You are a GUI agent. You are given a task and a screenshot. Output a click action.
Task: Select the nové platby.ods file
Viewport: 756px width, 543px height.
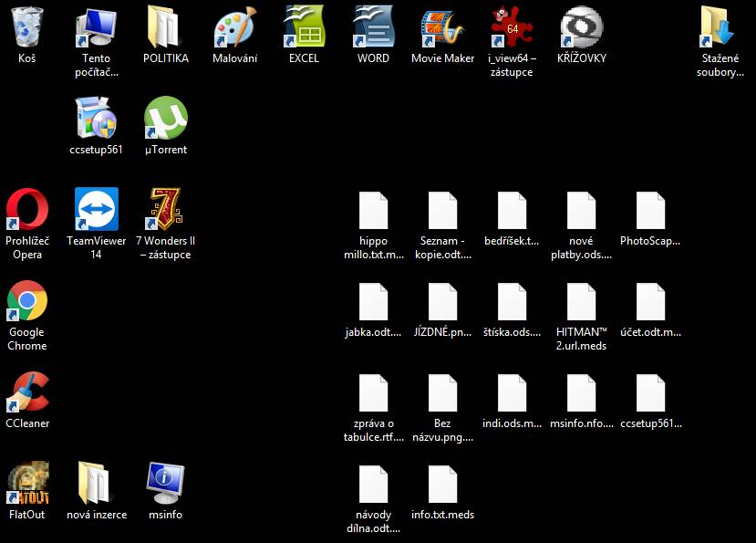pyautogui.click(x=582, y=211)
